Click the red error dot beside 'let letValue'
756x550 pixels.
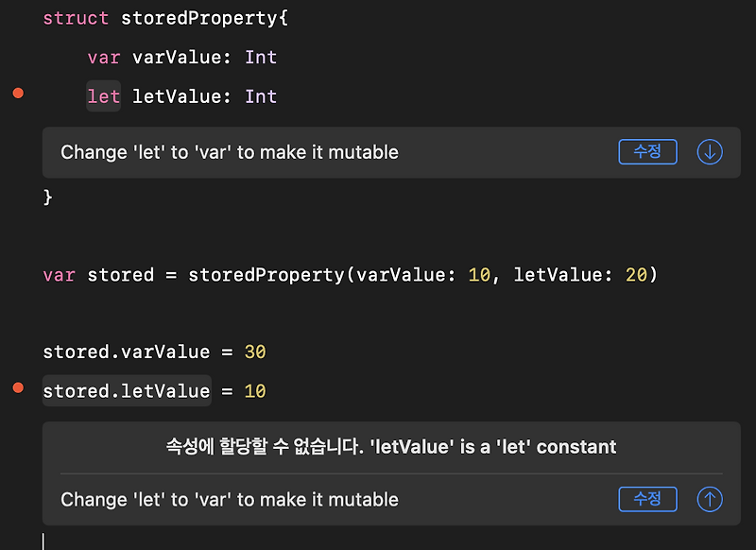(x=16, y=93)
